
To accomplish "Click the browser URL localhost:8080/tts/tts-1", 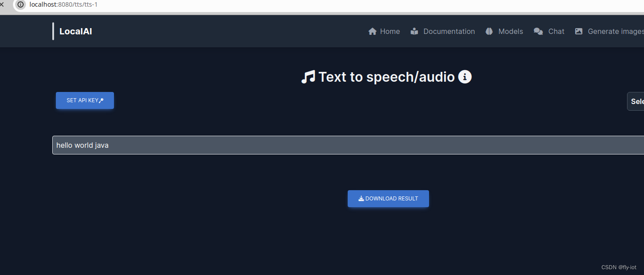I will tap(63, 4).
